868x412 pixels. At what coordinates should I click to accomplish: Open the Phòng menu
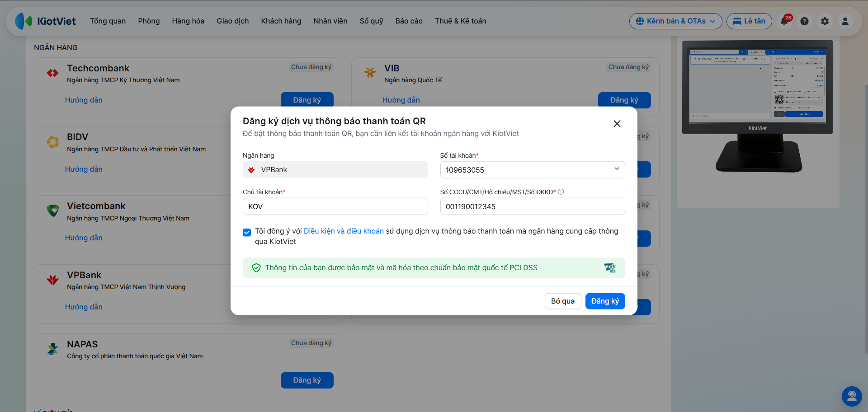[x=149, y=21]
